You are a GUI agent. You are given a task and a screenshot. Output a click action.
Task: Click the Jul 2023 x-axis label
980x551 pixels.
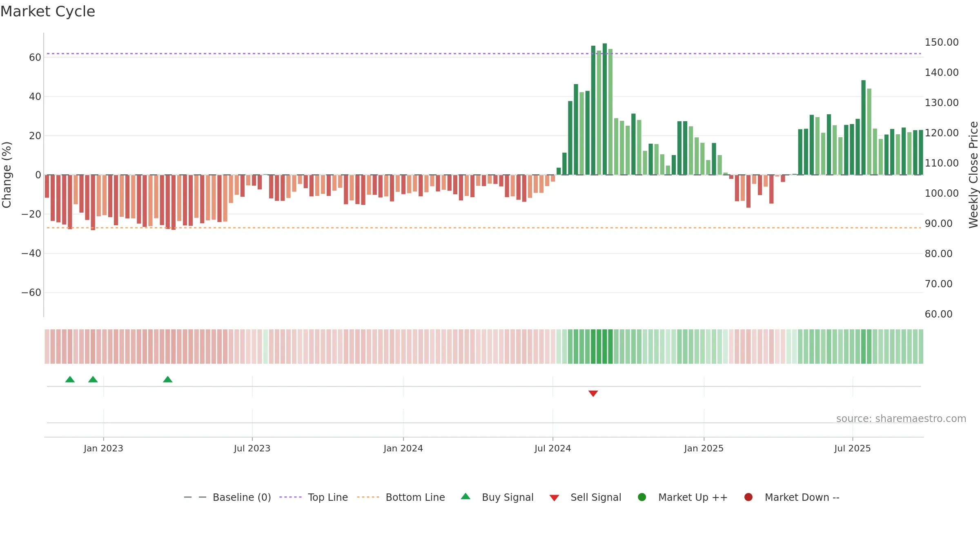[252, 448]
